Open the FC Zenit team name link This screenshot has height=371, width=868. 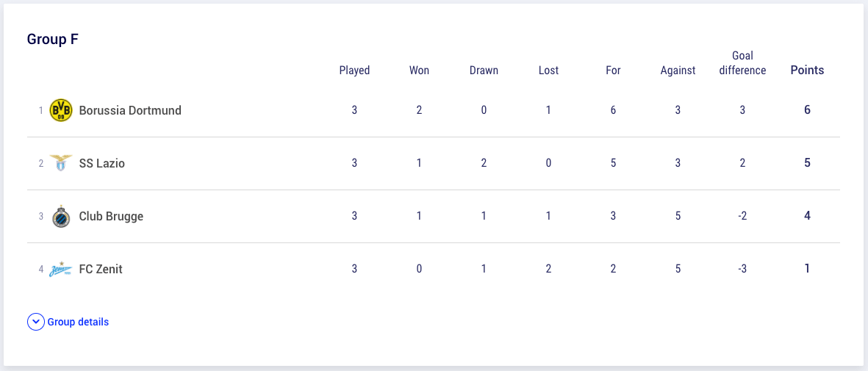(101, 269)
